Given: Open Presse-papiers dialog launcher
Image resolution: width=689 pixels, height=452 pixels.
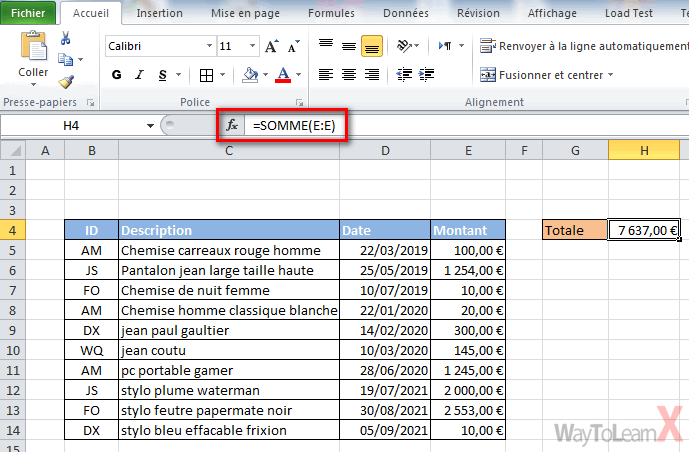Looking at the screenshot, I should click(x=91, y=102).
